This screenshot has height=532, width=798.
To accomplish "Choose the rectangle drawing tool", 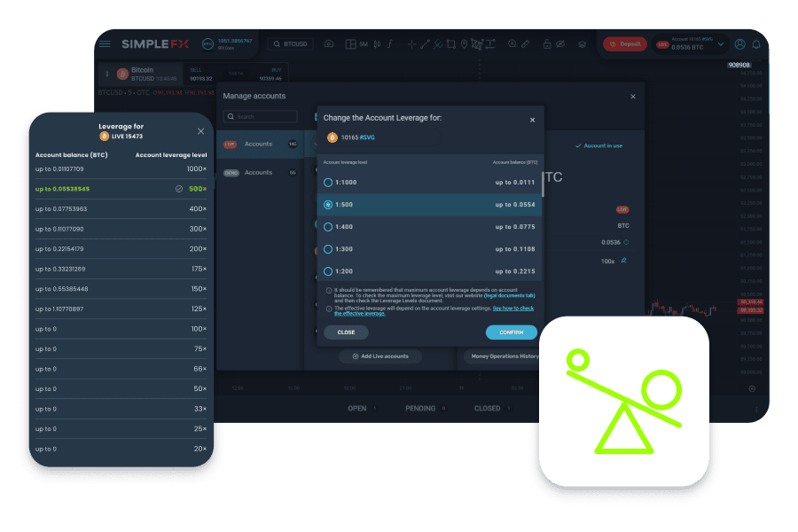I will pos(451,43).
